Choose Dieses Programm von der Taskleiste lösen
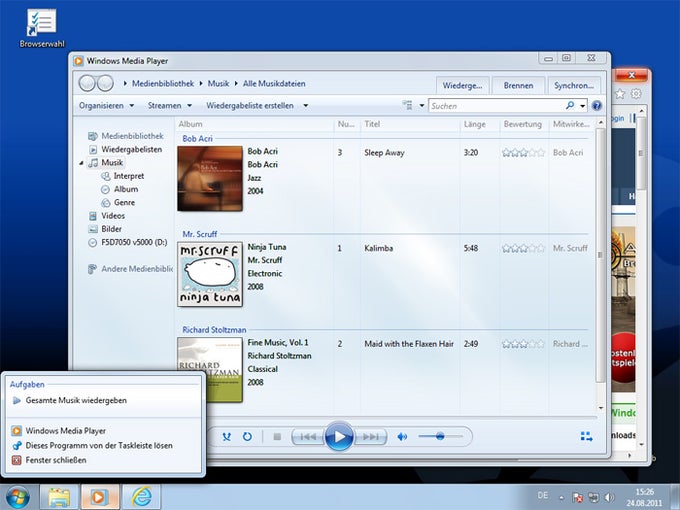Image resolution: width=680 pixels, height=510 pixels. [92, 445]
